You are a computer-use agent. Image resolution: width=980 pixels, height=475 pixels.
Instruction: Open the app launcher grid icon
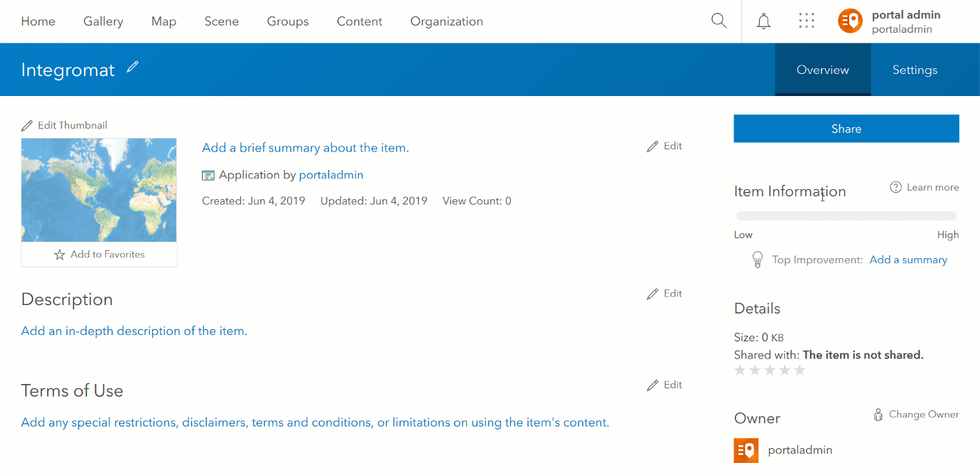coord(807,21)
